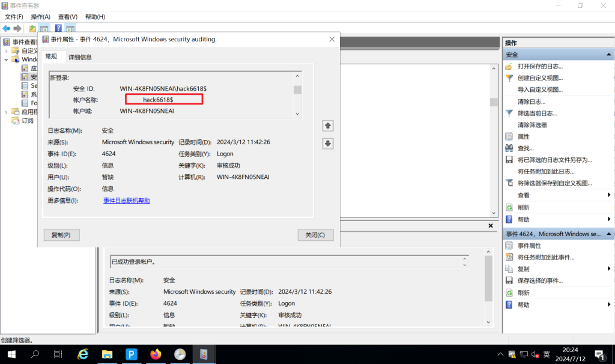Collapse the Security actions section header
The height and width of the screenshot is (364, 615).
(x=610, y=55)
